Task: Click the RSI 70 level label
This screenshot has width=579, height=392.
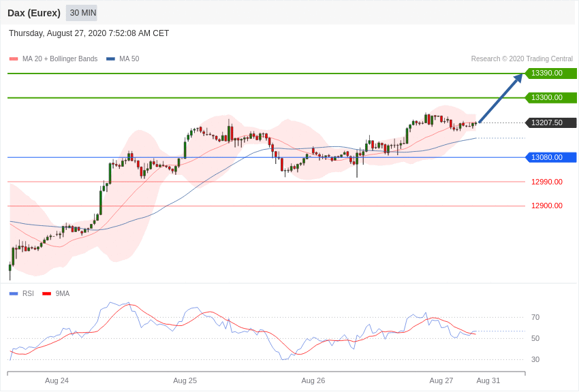Action: pyautogui.click(x=535, y=317)
